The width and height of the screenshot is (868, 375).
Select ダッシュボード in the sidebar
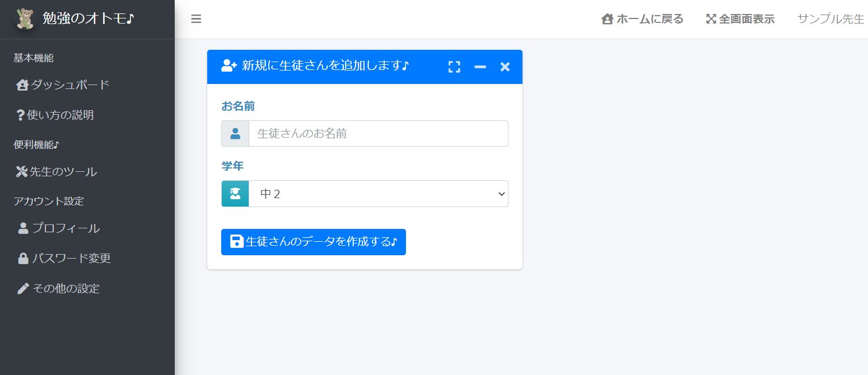[x=62, y=85]
